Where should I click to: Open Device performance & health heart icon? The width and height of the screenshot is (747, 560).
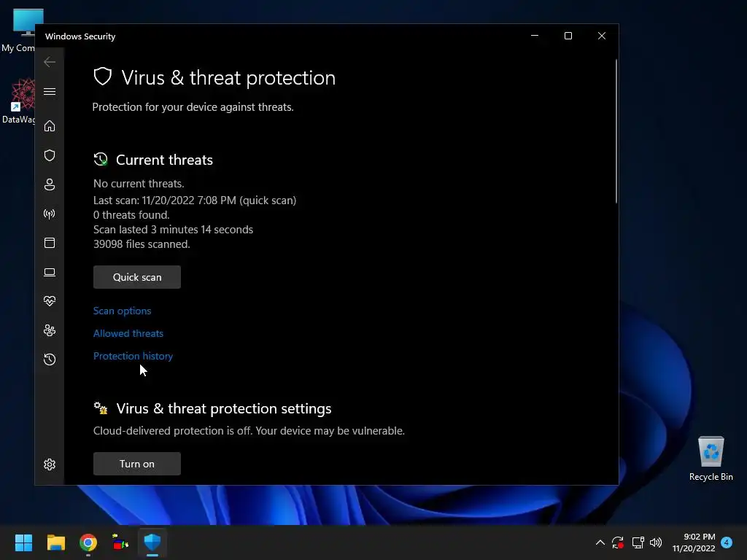click(x=50, y=301)
